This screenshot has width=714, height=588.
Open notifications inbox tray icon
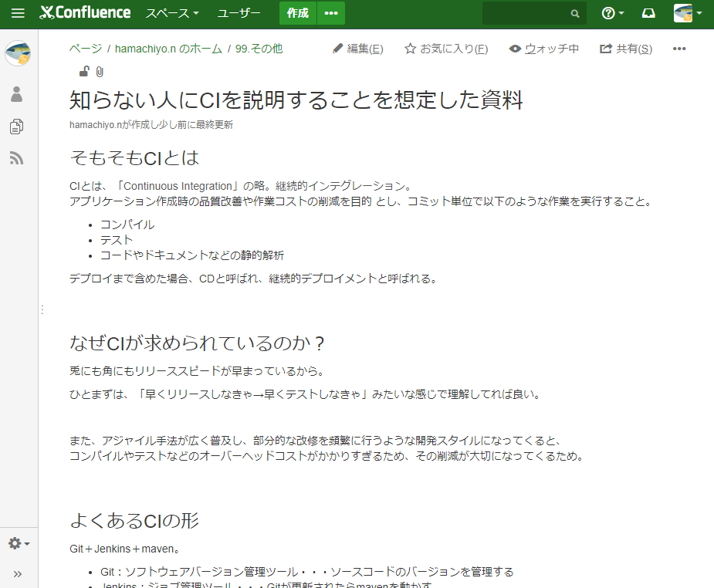[648, 13]
